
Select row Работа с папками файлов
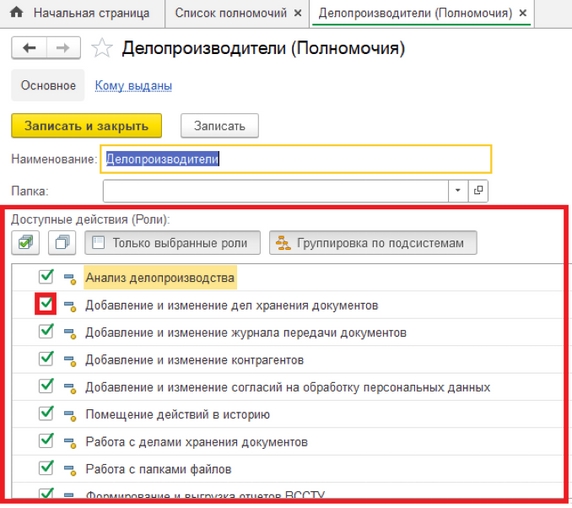tap(158, 469)
